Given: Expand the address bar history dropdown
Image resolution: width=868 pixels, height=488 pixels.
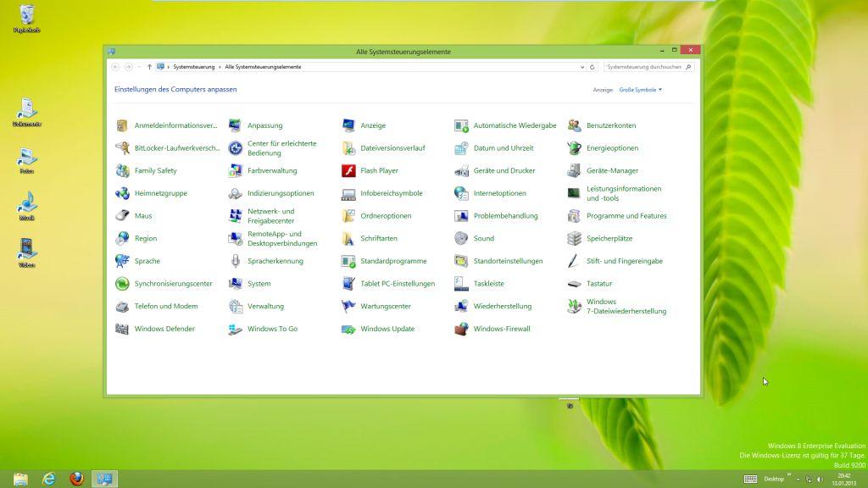Looking at the screenshot, I should tap(582, 67).
